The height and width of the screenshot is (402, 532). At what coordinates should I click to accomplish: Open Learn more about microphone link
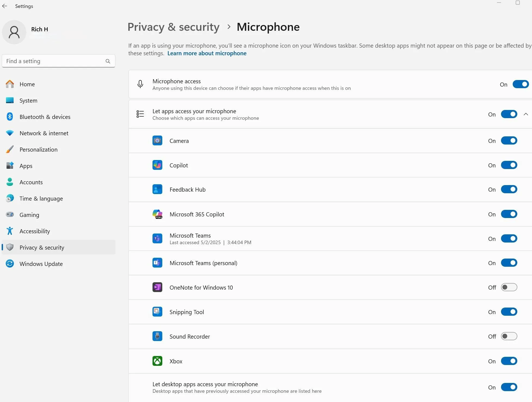pos(207,53)
